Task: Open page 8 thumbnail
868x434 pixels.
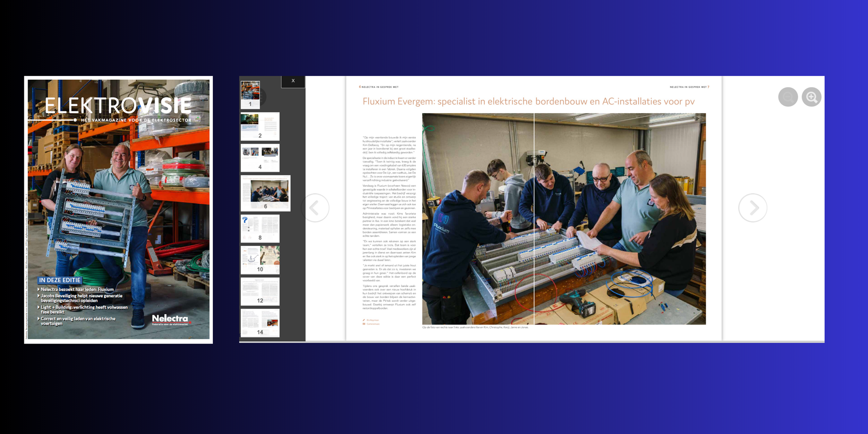Action: (x=260, y=229)
